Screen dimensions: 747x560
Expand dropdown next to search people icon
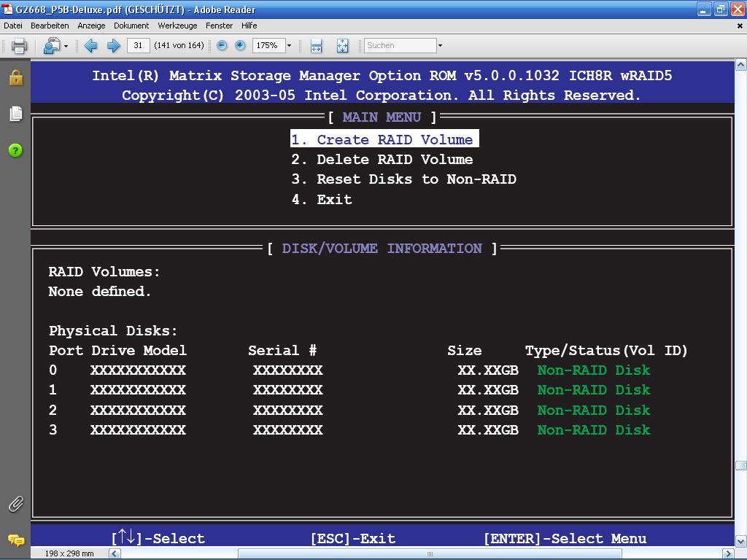[x=66, y=46]
